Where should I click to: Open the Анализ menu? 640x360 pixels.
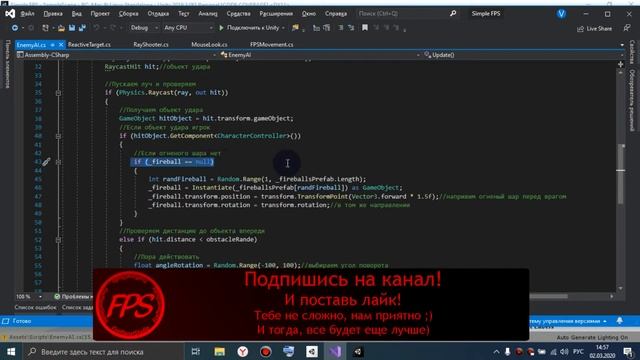tap(208, 13)
